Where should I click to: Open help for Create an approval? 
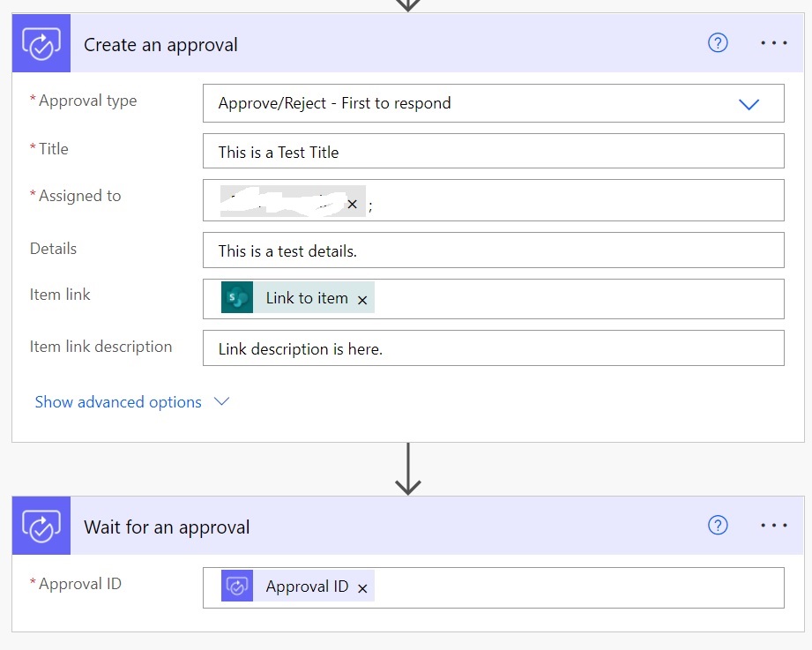pos(718,43)
